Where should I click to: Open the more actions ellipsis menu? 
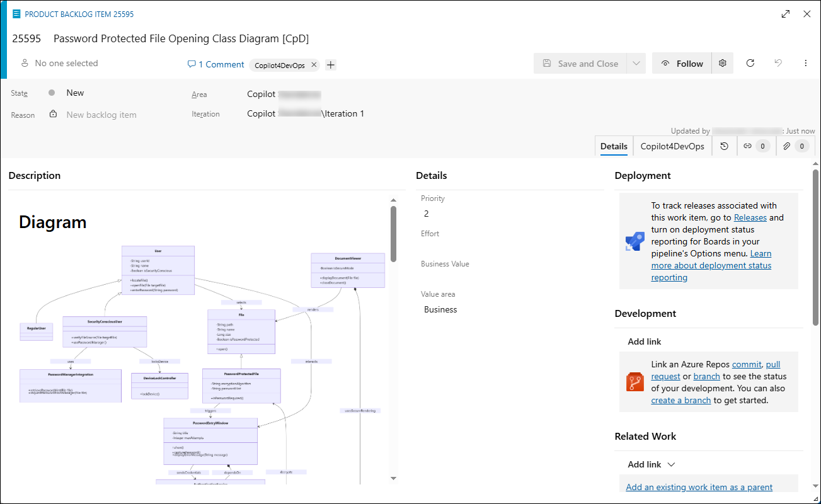[806, 63]
